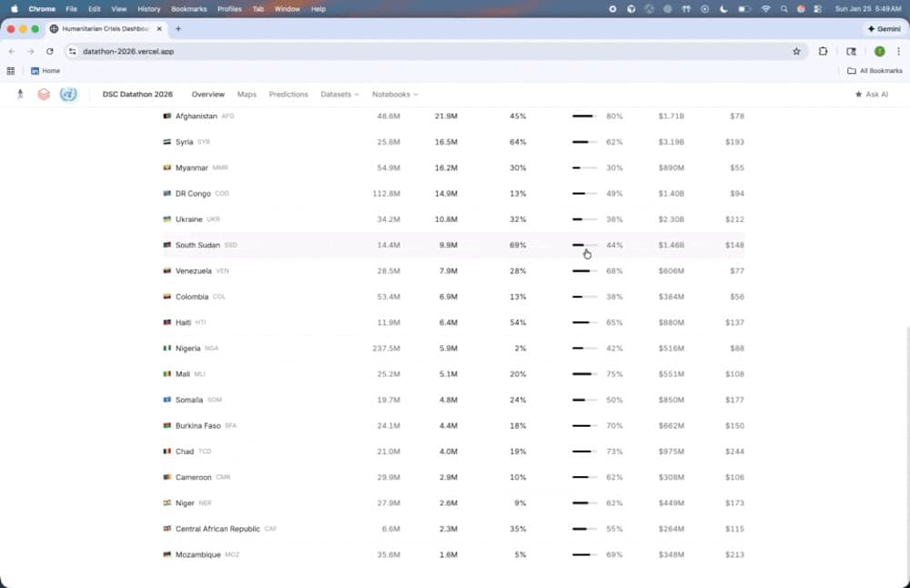Click the South Sudan funding progress bar
Screen dimensions: 910x588
pyautogui.click(x=584, y=245)
